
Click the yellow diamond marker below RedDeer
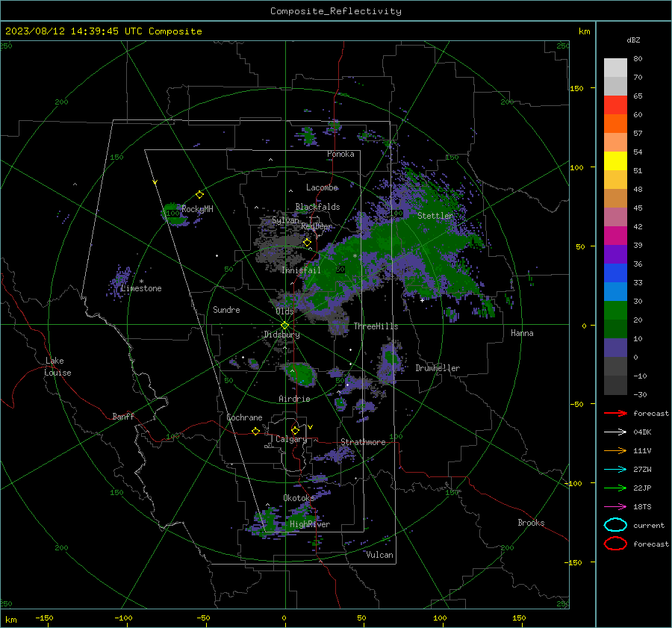(x=307, y=243)
